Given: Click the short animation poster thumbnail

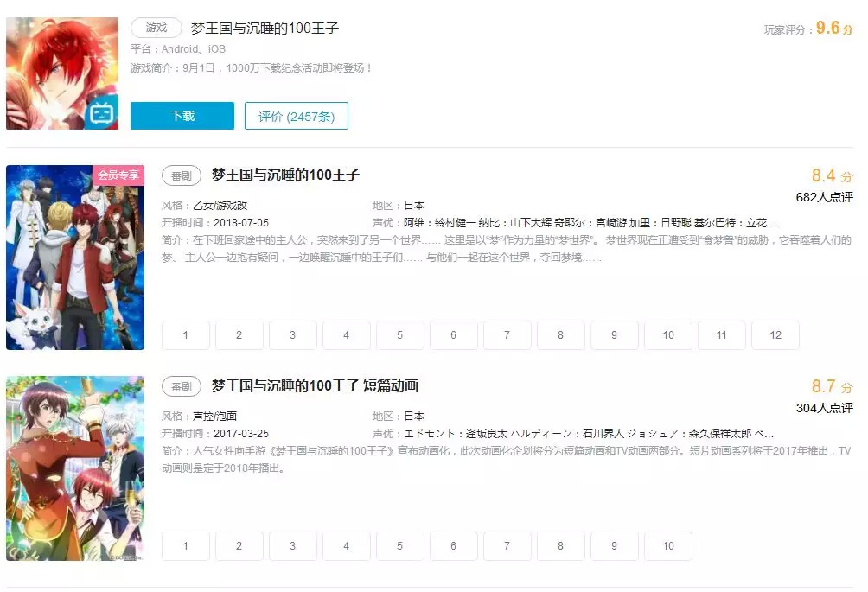Looking at the screenshot, I should 74,468.
